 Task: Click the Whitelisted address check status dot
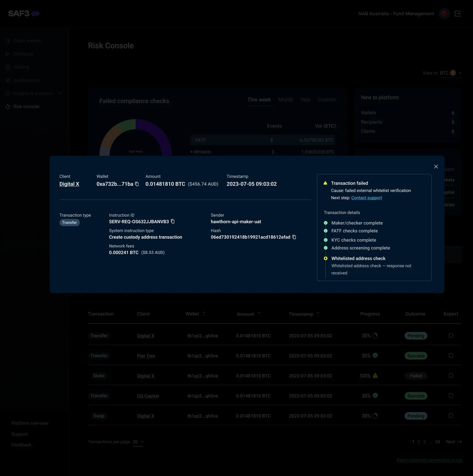[x=325, y=258]
